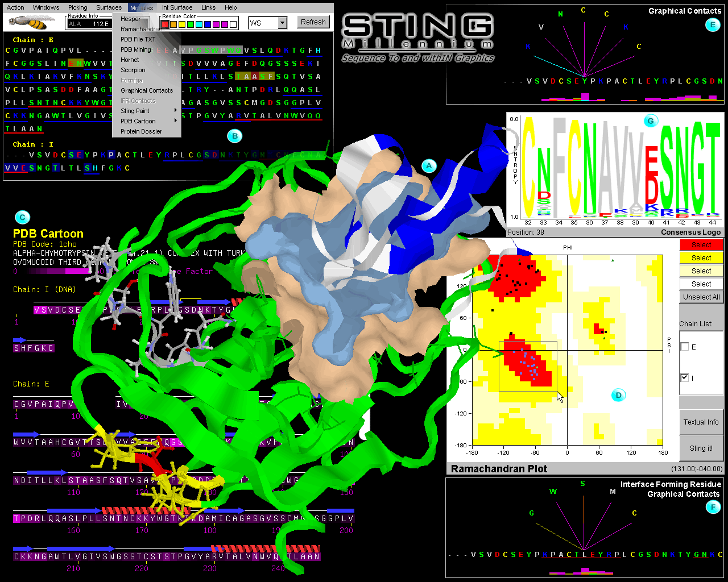Open the Int Surface menu
This screenshot has width=728, height=582.
point(177,7)
